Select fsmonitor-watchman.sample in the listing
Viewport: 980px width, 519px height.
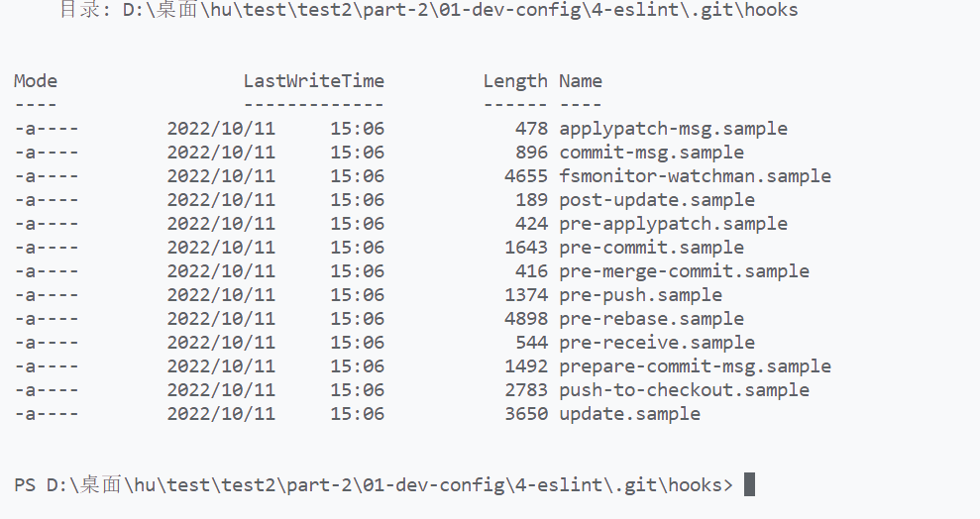click(x=695, y=176)
